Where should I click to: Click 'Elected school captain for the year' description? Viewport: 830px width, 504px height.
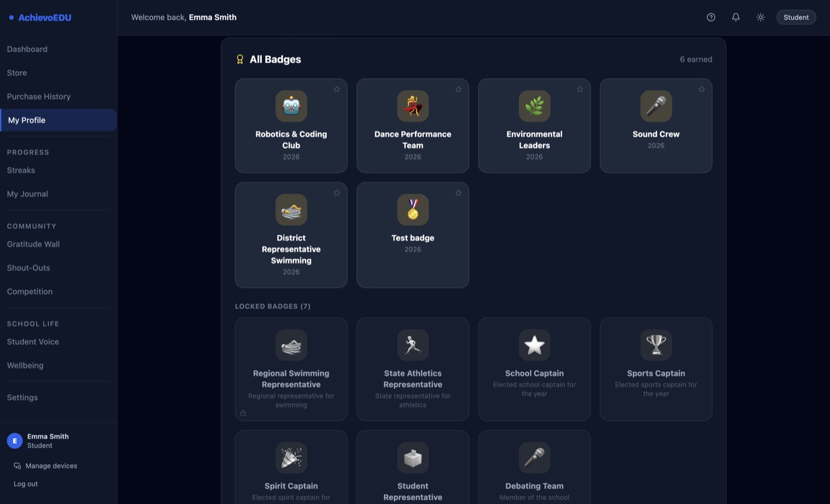coord(534,389)
